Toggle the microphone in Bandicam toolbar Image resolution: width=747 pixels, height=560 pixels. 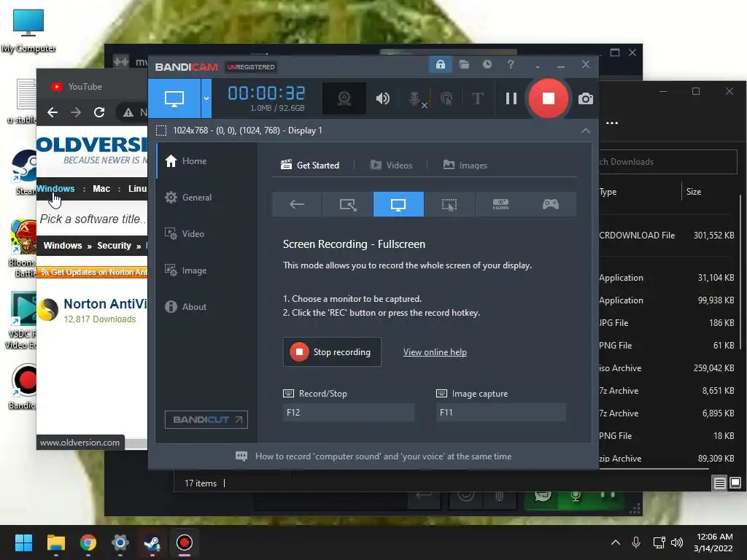pos(415,98)
